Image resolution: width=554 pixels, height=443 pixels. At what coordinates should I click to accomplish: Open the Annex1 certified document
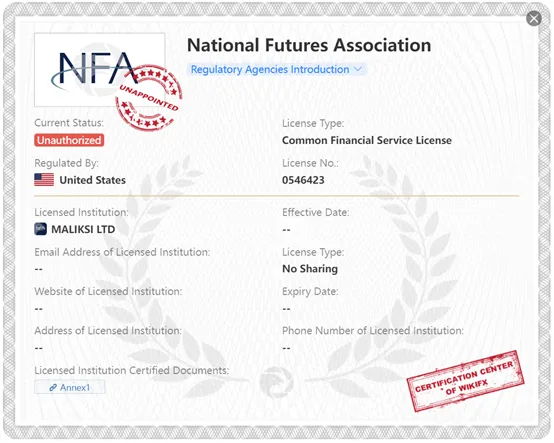[x=70, y=387]
